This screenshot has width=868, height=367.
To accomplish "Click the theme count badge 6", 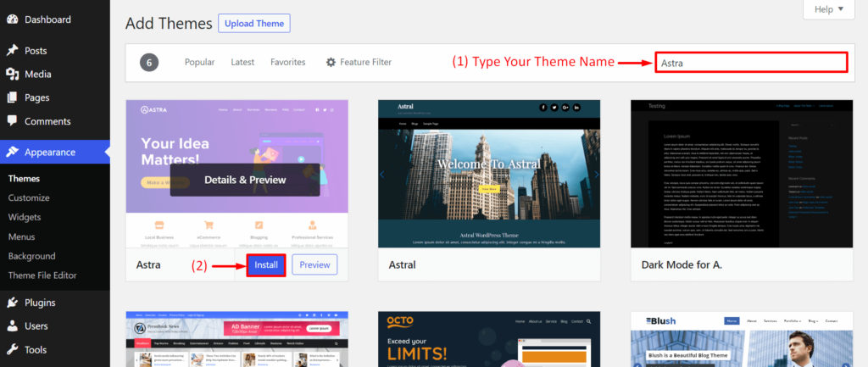I will (x=149, y=63).
